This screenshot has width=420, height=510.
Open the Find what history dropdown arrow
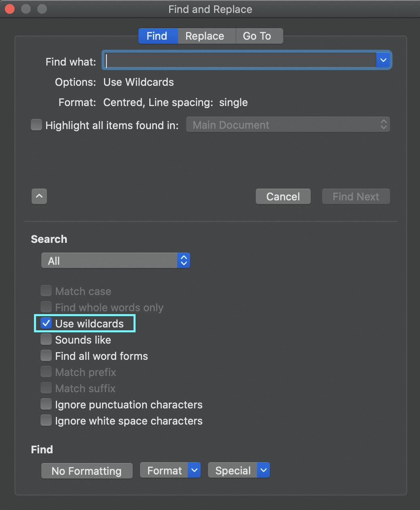[x=383, y=60]
